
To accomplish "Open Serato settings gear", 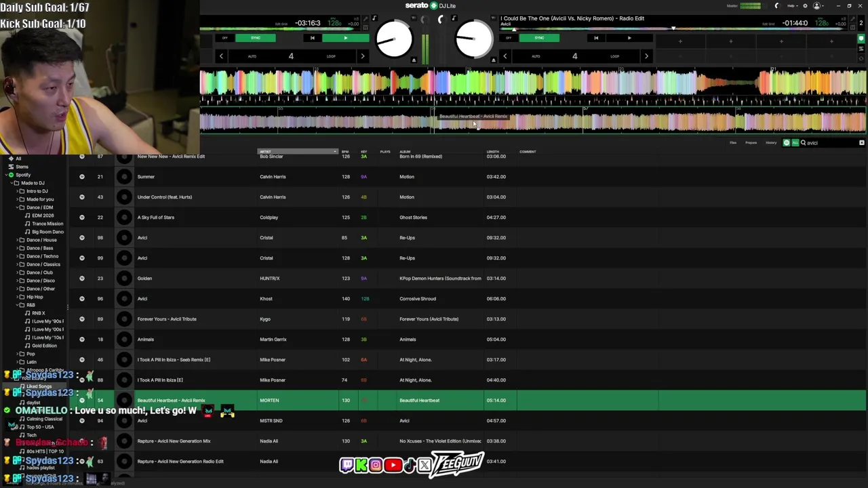I will click(805, 6).
